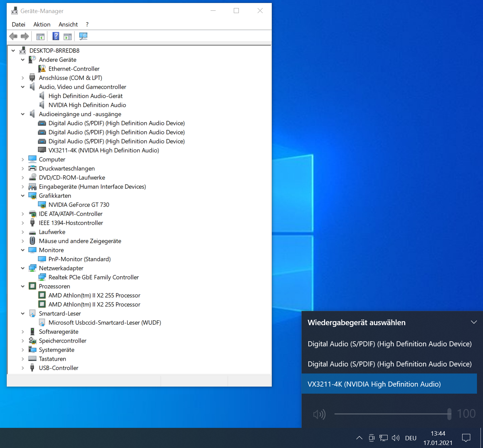
Task: Open the notification center icon
Action: (x=466, y=438)
